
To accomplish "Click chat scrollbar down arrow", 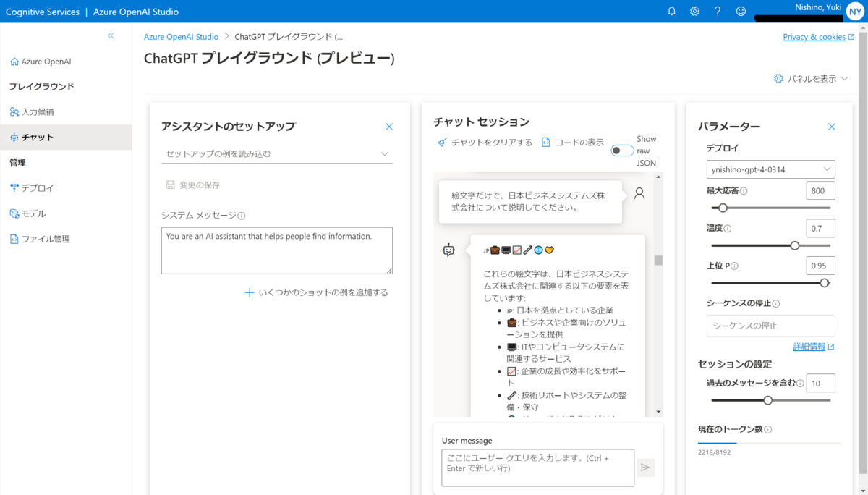I will tap(658, 412).
